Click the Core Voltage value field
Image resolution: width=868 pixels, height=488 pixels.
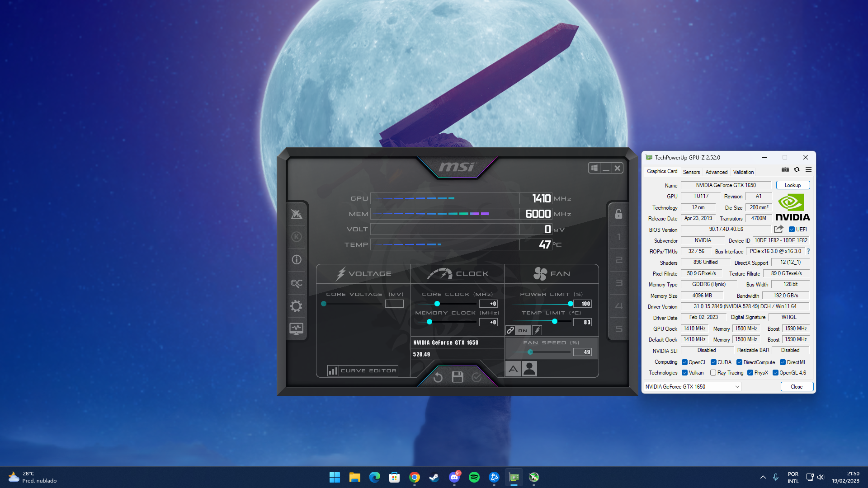point(394,304)
